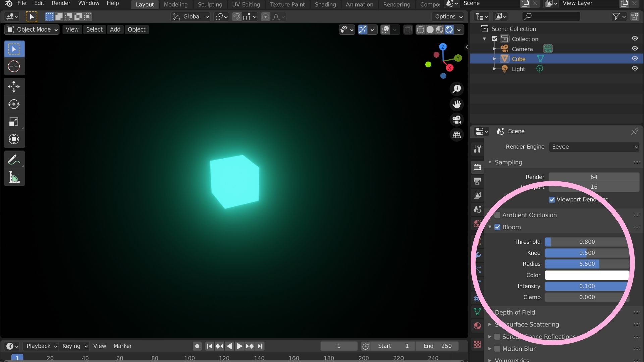Open the Texture properties checker tab

478,344
